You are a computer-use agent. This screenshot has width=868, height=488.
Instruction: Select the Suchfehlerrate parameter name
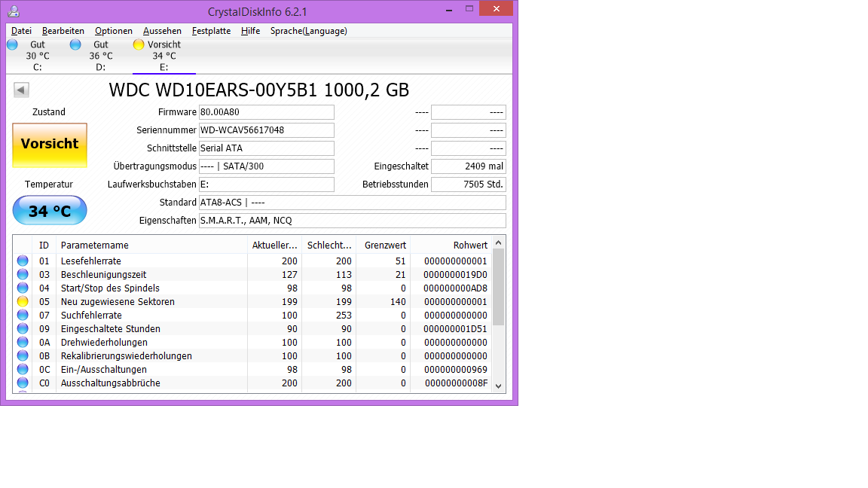91,316
